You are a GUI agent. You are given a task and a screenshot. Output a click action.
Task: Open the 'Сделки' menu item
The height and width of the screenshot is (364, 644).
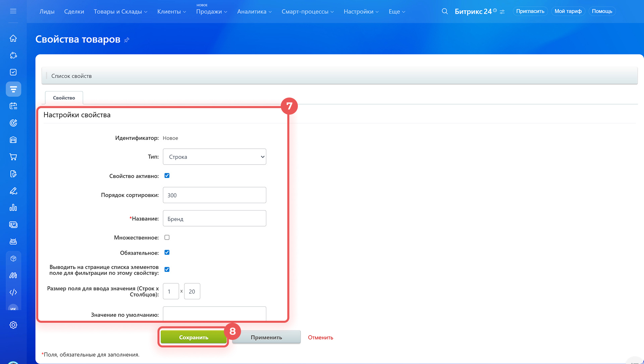74,11
